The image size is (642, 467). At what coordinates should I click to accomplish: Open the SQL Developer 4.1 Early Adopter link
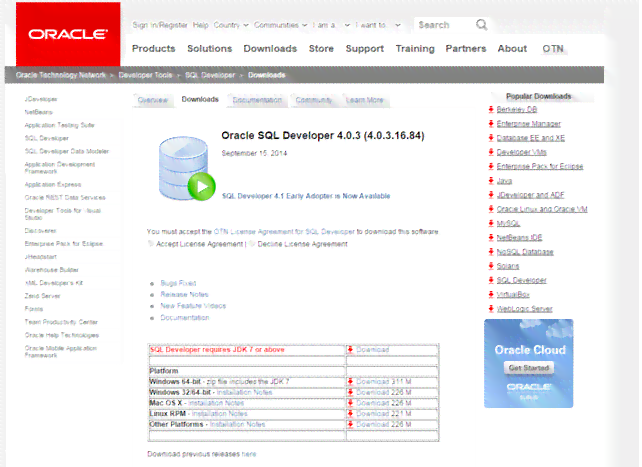coord(306,196)
